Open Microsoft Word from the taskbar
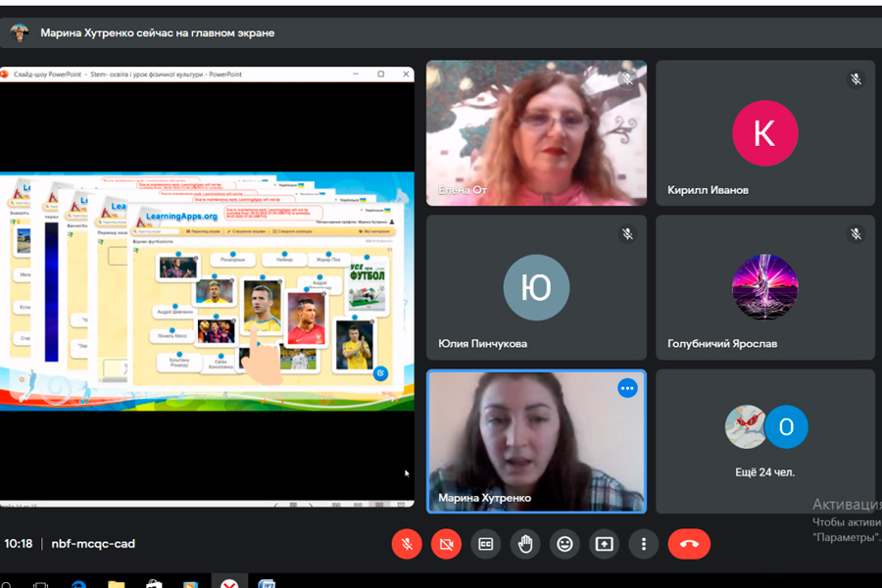The width and height of the screenshot is (882, 588). [267, 583]
